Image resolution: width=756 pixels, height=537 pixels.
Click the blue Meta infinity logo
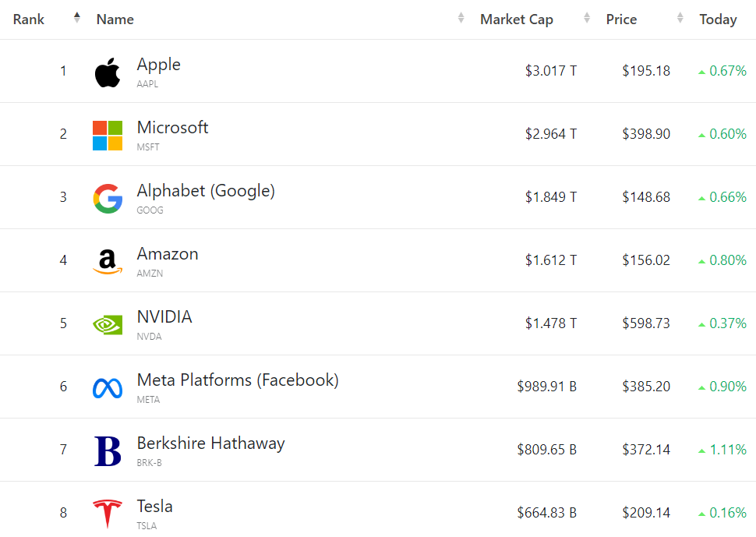(x=108, y=387)
